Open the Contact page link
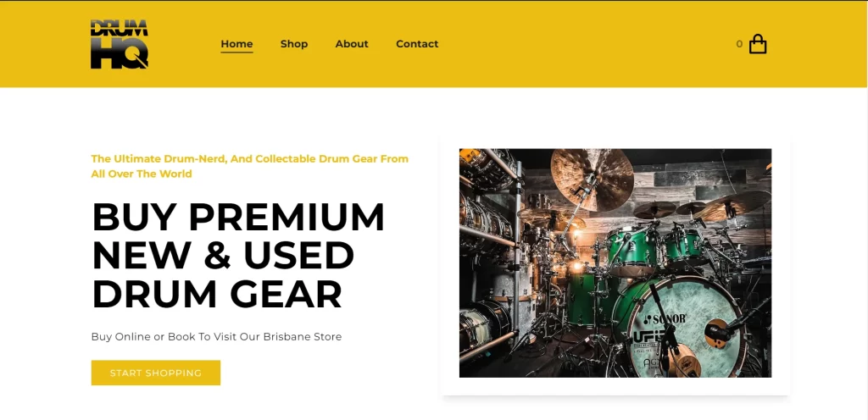This screenshot has height=420, width=868. pos(417,44)
